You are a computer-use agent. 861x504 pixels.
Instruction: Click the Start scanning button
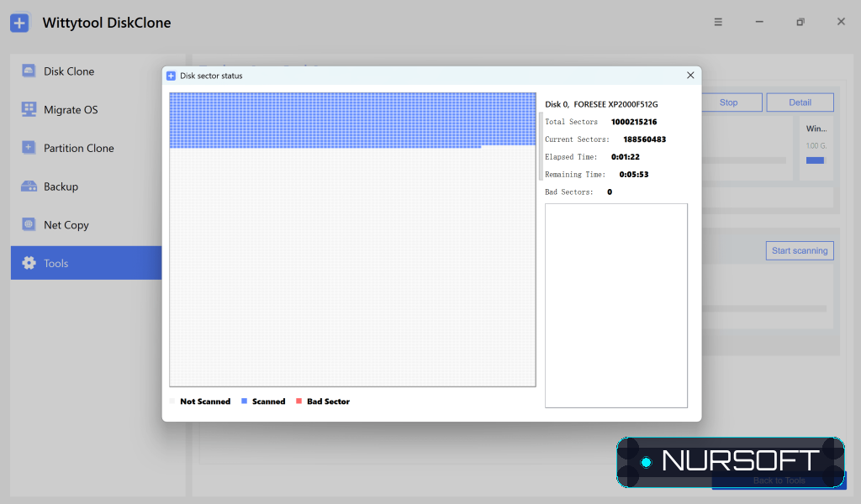tap(800, 250)
